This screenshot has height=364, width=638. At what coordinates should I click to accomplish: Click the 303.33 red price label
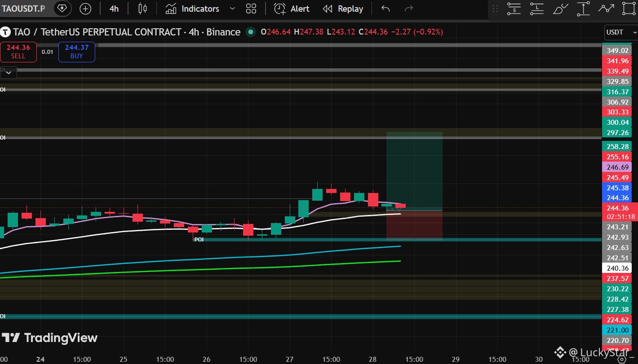(x=617, y=112)
